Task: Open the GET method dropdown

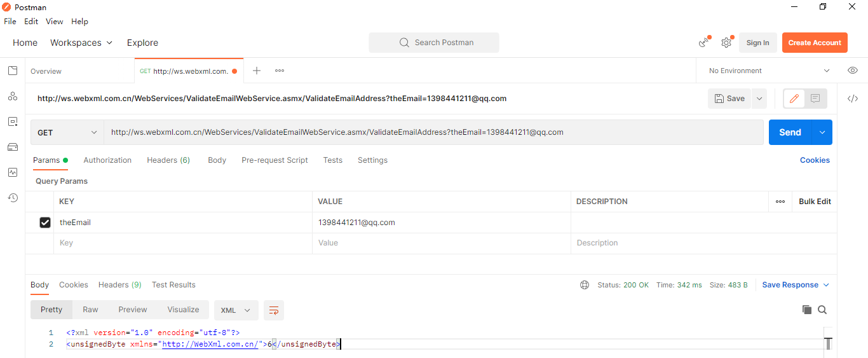Action: pos(67,132)
